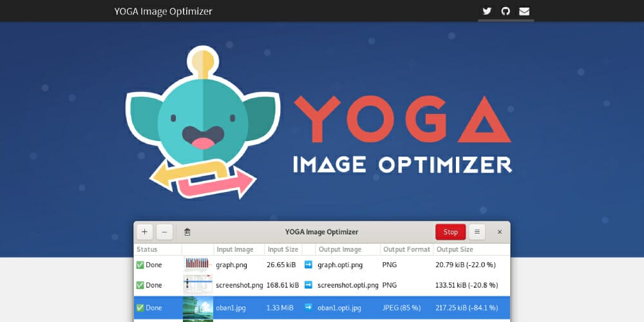Click 217.25 kiB (-84.1 %) output size
This screenshot has width=644, height=322.
click(x=467, y=308)
